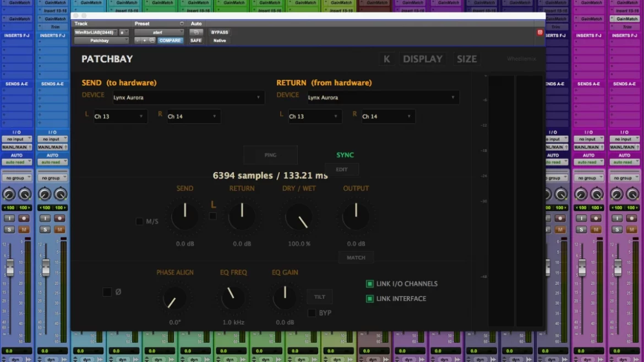The height and width of the screenshot is (362, 644).
Task: Open the Return DEVICE Lynx Aurora dropdown
Action: (383, 98)
